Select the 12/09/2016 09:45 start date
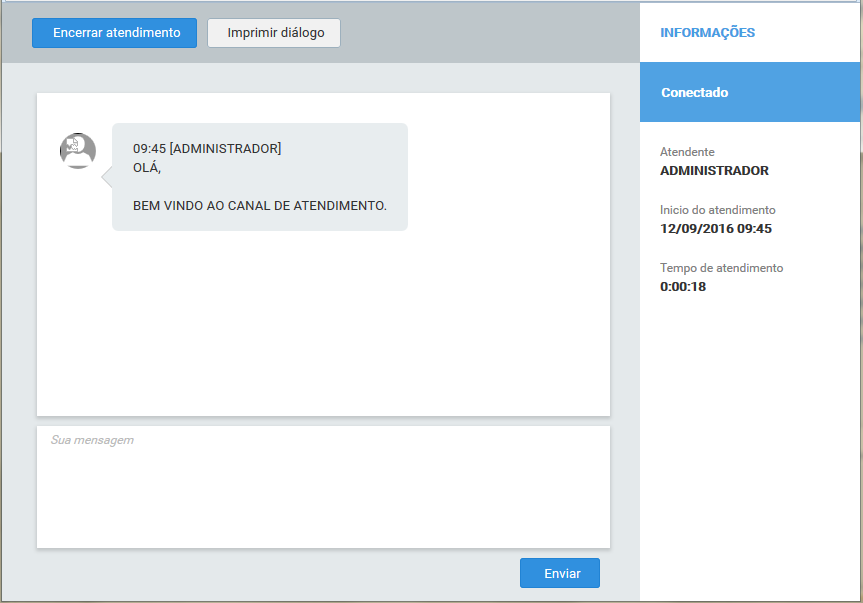Screen dimensions: 863x603 point(715,229)
